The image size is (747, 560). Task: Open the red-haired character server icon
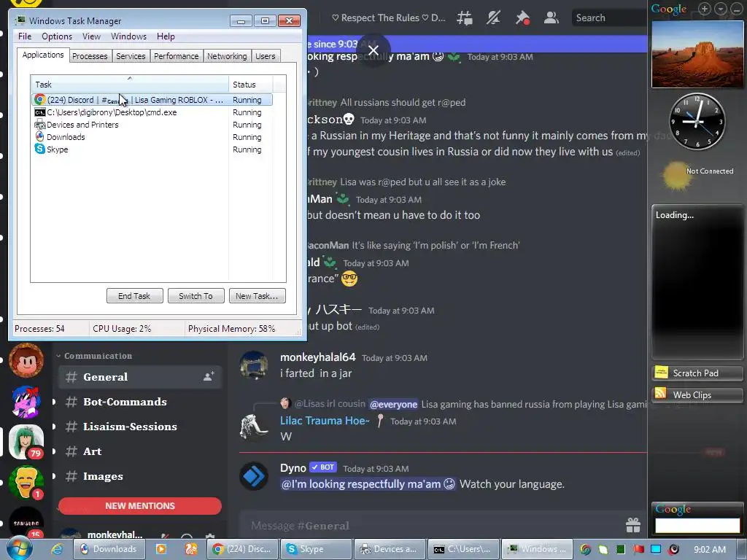tap(26, 360)
